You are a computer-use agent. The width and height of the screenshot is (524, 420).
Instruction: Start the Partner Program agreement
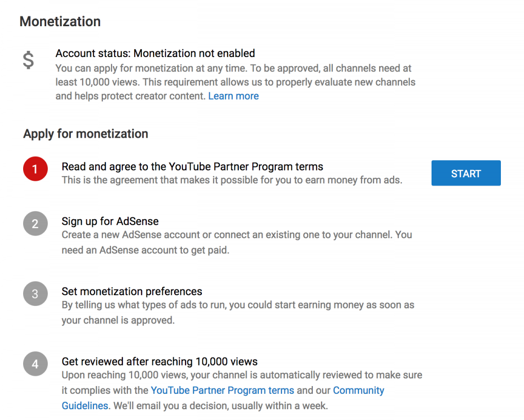(x=466, y=173)
